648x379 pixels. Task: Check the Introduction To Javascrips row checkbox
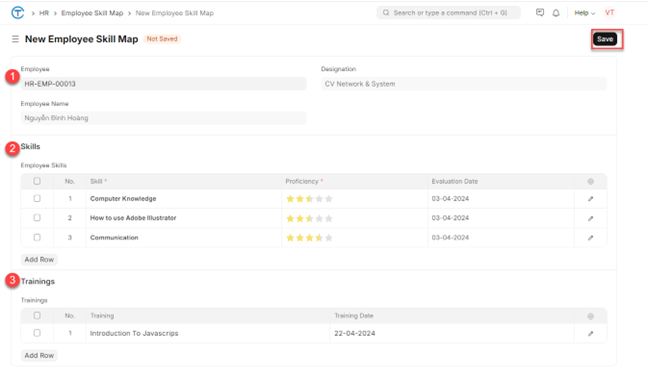point(37,333)
